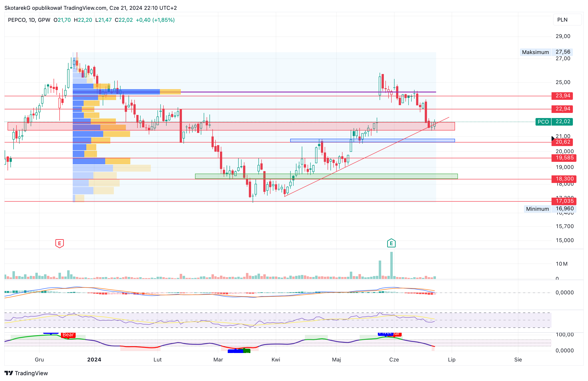Click the Lut month axis label

click(157, 359)
